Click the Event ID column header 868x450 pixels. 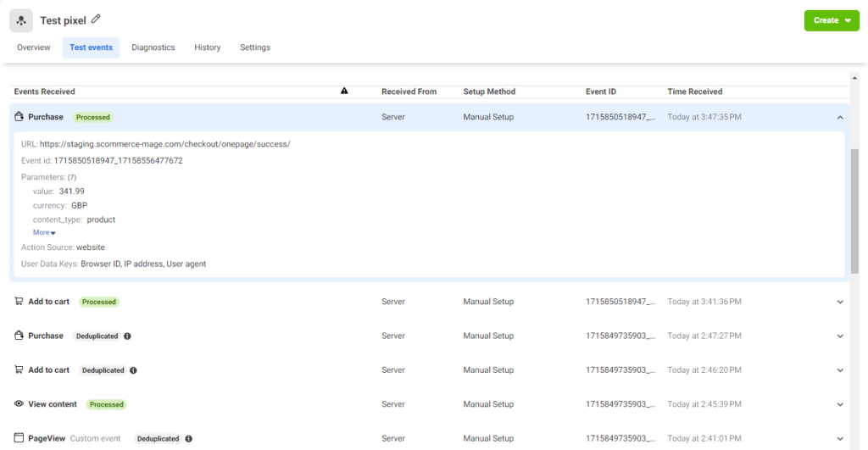click(601, 92)
